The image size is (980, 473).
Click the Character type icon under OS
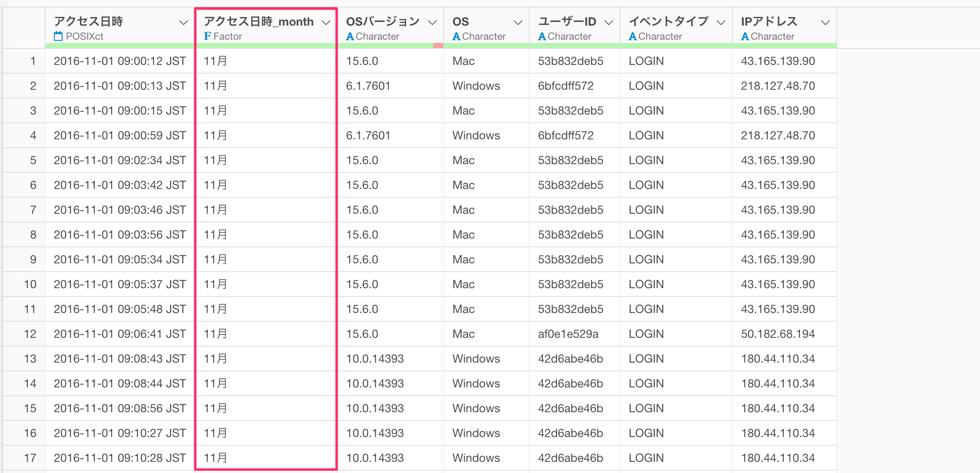point(456,36)
